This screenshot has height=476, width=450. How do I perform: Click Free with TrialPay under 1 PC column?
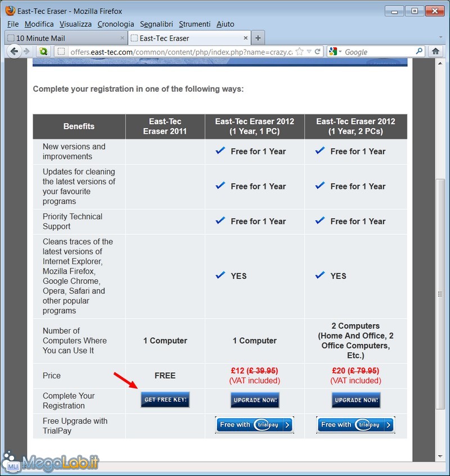254,425
